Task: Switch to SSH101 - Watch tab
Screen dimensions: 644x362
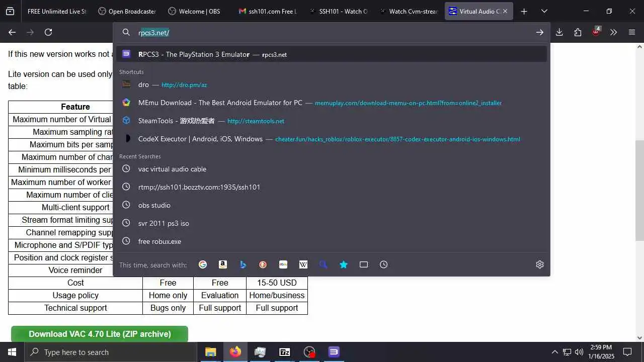Action: click(x=338, y=11)
